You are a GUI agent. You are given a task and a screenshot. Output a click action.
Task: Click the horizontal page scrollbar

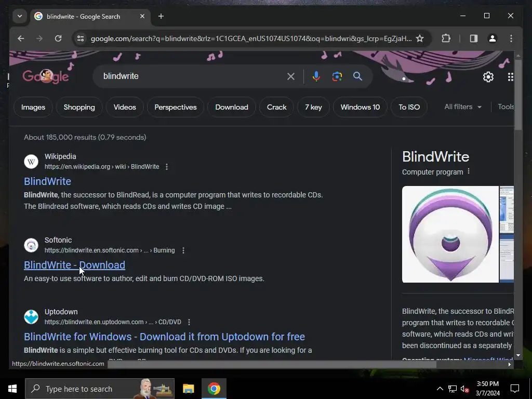click(272, 364)
